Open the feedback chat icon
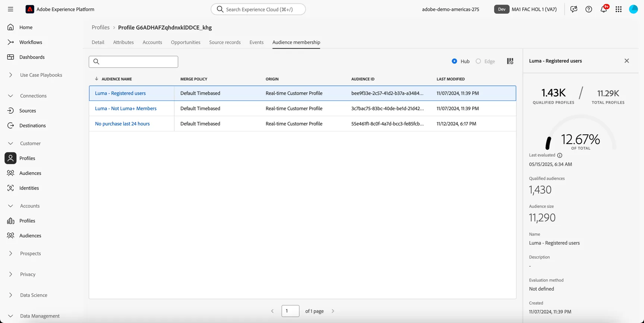644x323 pixels. [x=574, y=9]
